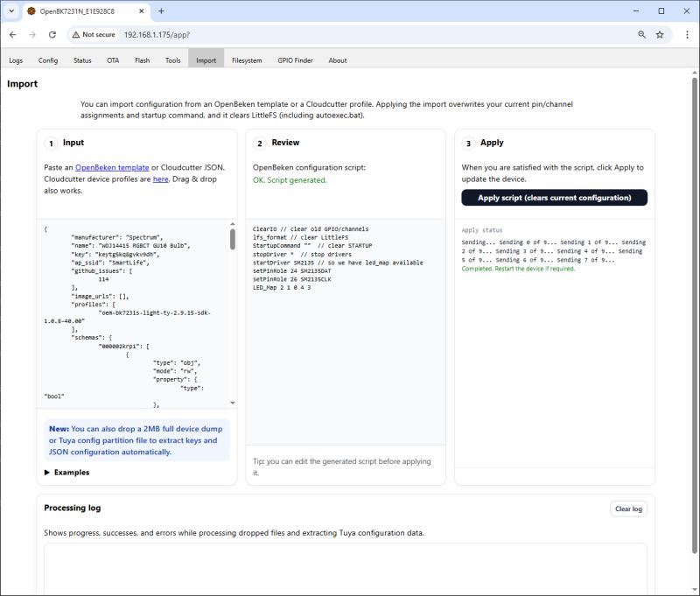Open the OpenBeken template link
Image resolution: width=700 pixels, height=596 pixels.
[111, 166]
